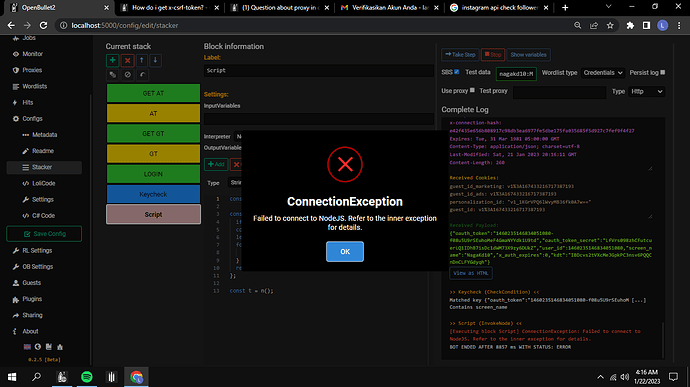
Task: Switch language using the flag icon
Action: click(x=27, y=347)
